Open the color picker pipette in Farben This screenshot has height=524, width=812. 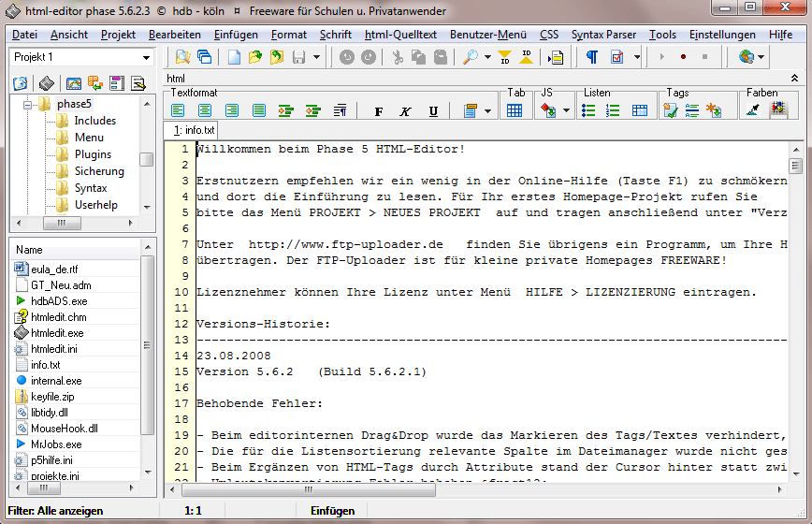tap(753, 109)
